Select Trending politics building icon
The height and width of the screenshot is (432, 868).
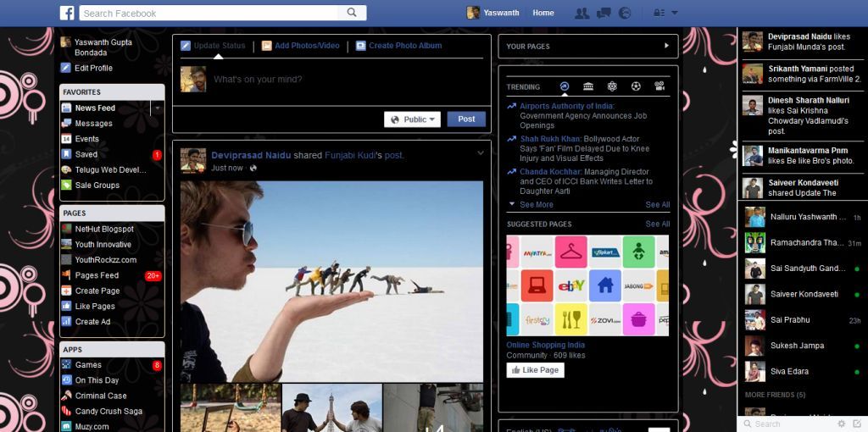pyautogui.click(x=588, y=86)
